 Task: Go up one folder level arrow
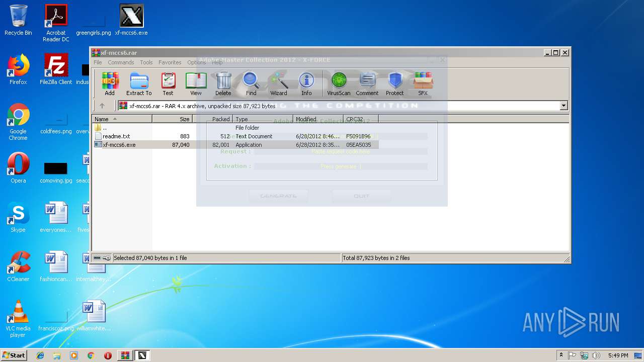[102, 106]
